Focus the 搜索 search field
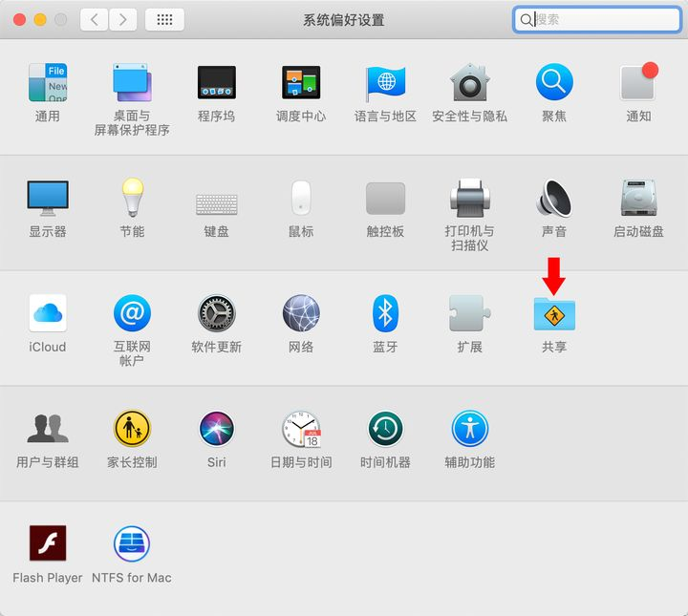The width and height of the screenshot is (688, 616). click(597, 19)
